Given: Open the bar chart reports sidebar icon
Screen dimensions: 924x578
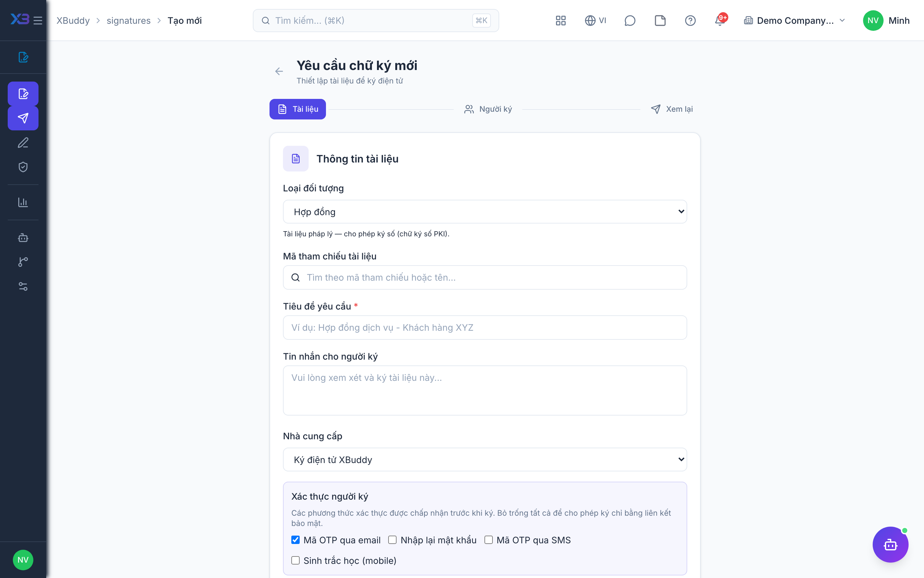Looking at the screenshot, I should click(x=23, y=202).
